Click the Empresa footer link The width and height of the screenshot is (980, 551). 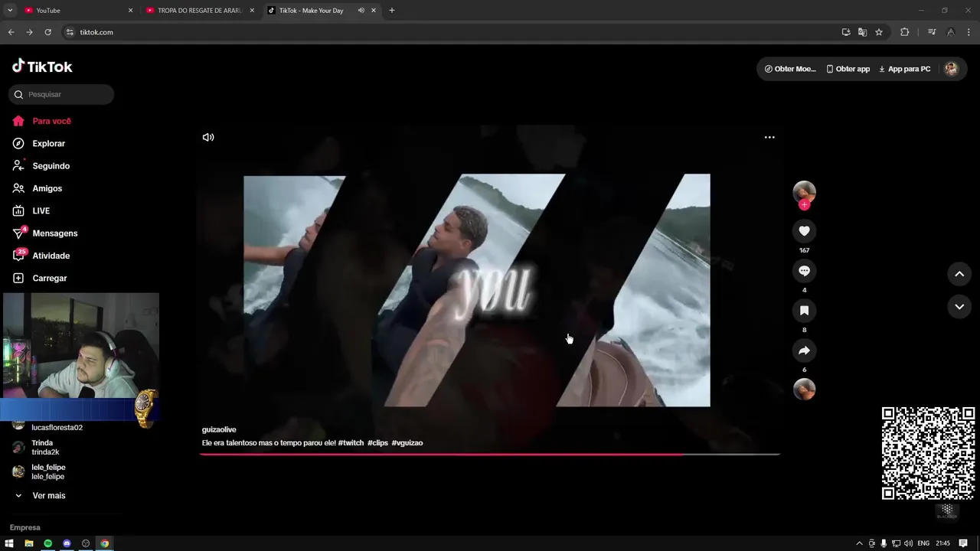point(25,527)
